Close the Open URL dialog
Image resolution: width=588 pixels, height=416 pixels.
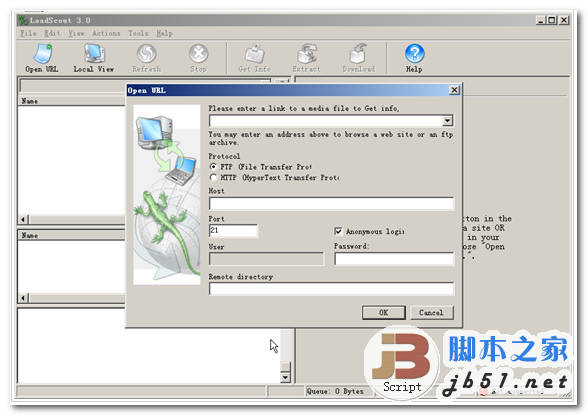[454, 90]
